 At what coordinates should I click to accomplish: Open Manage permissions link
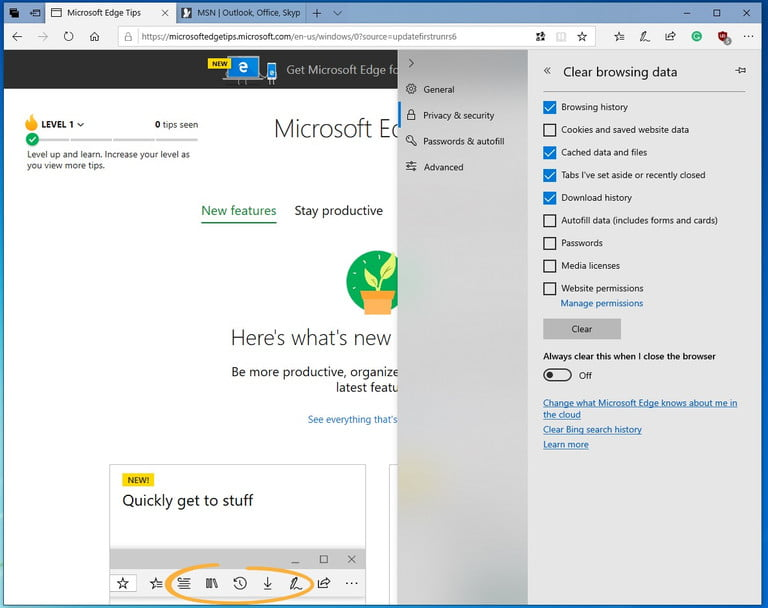[x=601, y=303]
